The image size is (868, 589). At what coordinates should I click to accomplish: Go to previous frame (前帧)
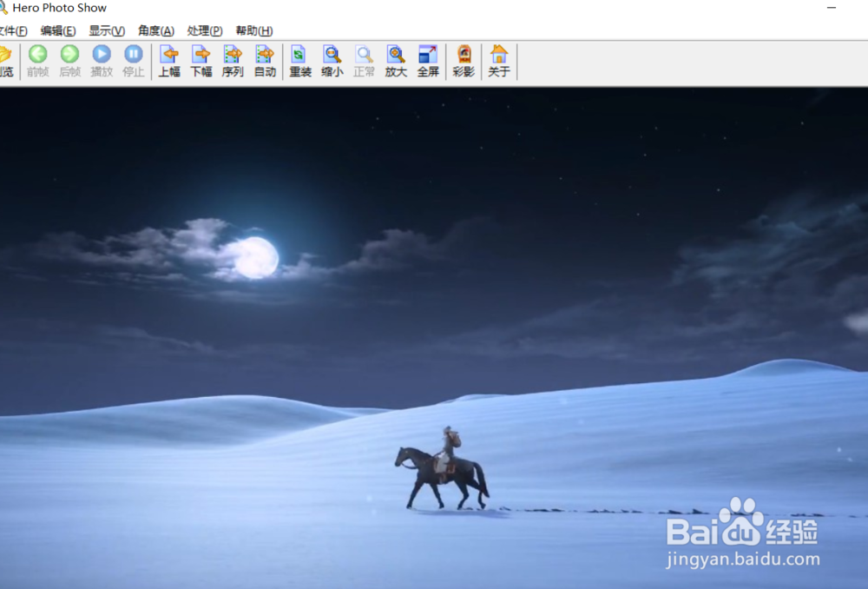(x=37, y=61)
